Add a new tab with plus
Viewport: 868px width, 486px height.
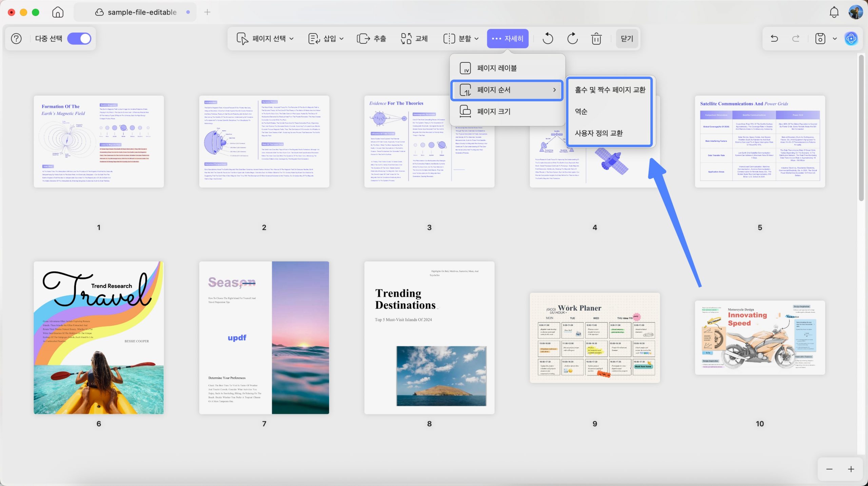[x=208, y=12]
